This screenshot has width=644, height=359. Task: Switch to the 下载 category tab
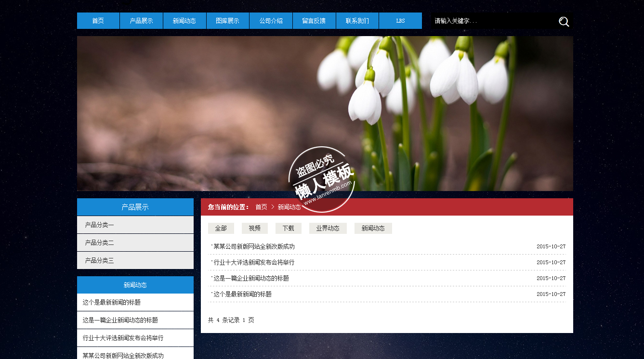click(x=288, y=229)
